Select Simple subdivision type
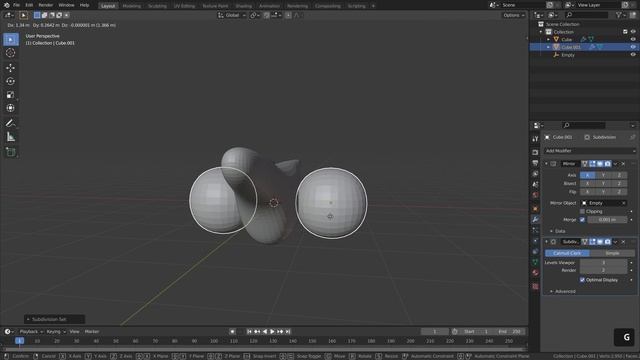The height and width of the screenshot is (360, 640). point(612,253)
